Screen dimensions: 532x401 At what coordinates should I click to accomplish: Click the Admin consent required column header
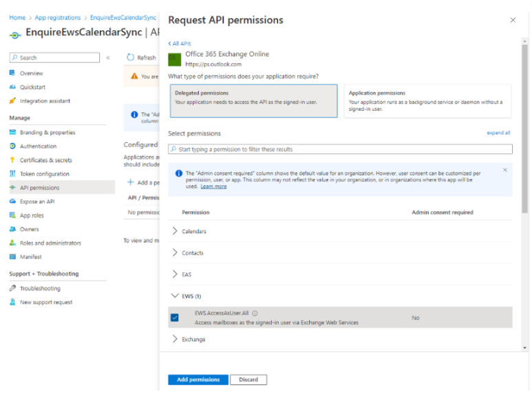coord(443,213)
